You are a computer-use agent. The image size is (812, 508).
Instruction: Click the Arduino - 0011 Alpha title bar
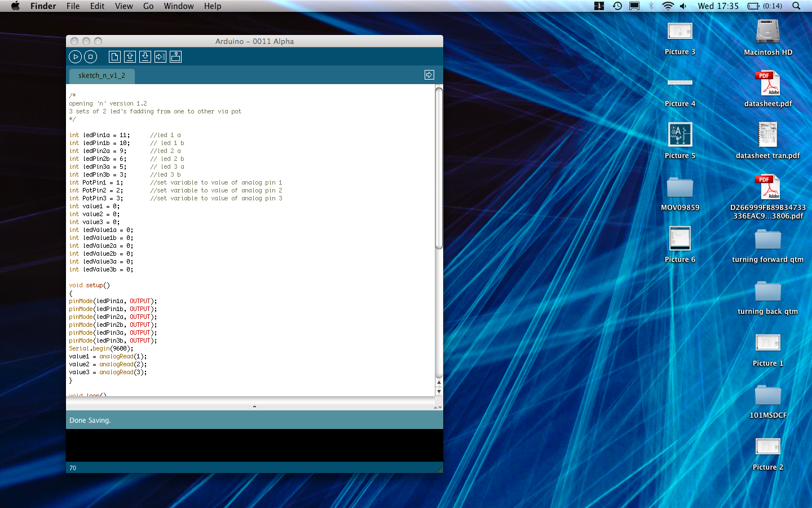pyautogui.click(x=254, y=41)
